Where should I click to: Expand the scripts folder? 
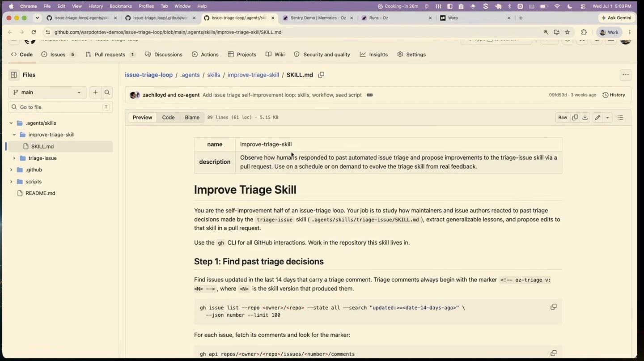pyautogui.click(x=11, y=182)
